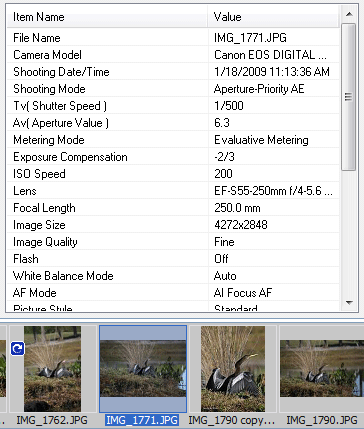Select the Metering Mode row label
Viewport: 364px width, 429px height.
(x=49, y=140)
